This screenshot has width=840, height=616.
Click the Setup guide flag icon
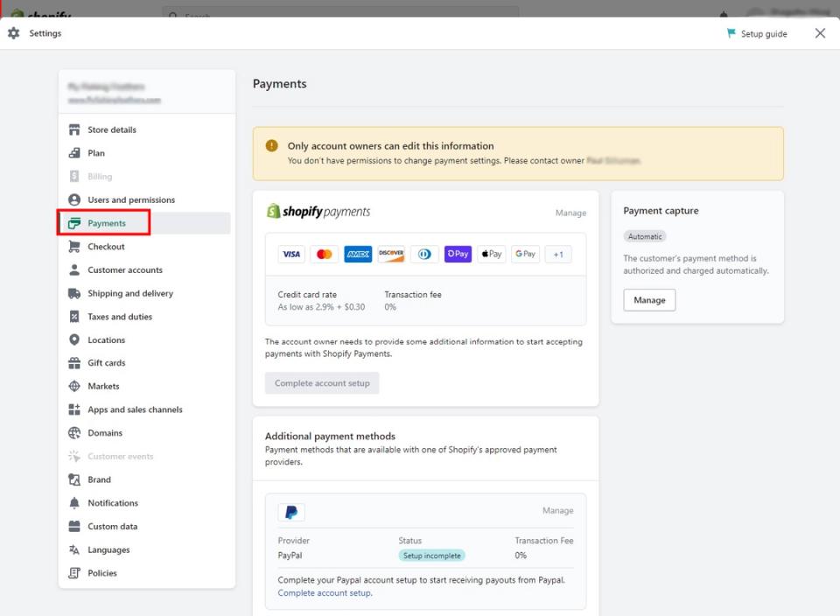coord(731,33)
